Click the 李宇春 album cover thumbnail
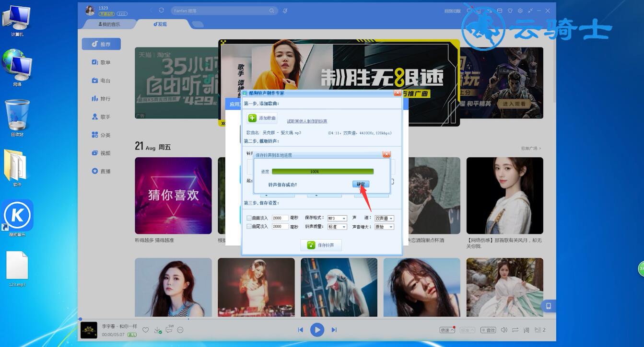 click(x=89, y=330)
